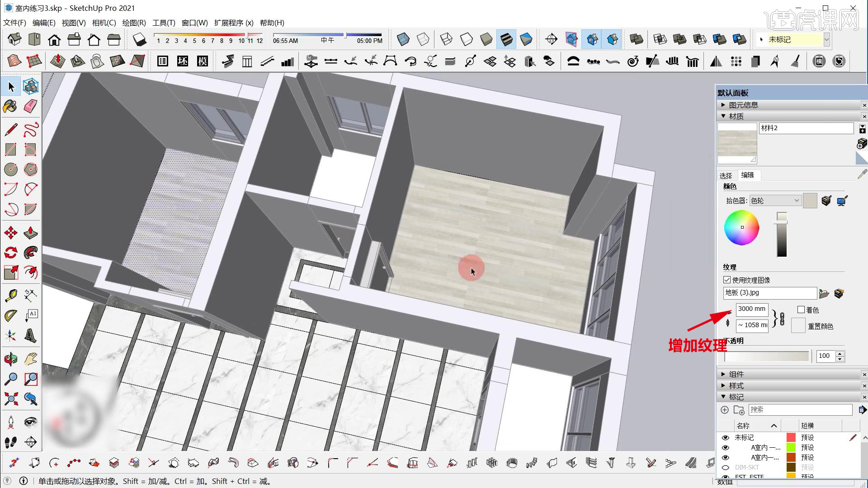
Task: Toggle the Wireframe face style
Action: 446,39
